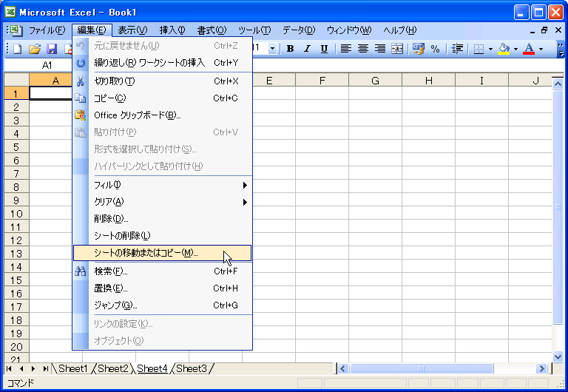Viewport: 568px width, 392px height.
Task: Click toolbar options overflow chevron
Action: click(x=561, y=49)
